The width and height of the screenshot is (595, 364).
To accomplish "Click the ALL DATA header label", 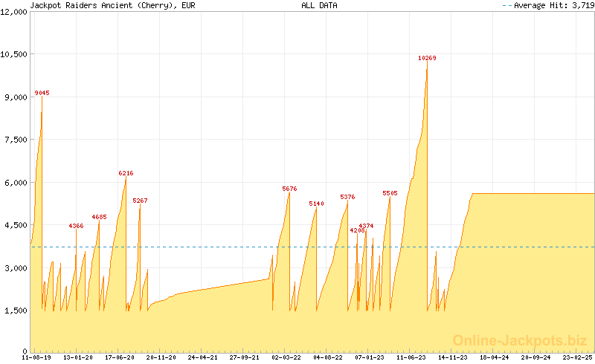I will coord(319,5).
